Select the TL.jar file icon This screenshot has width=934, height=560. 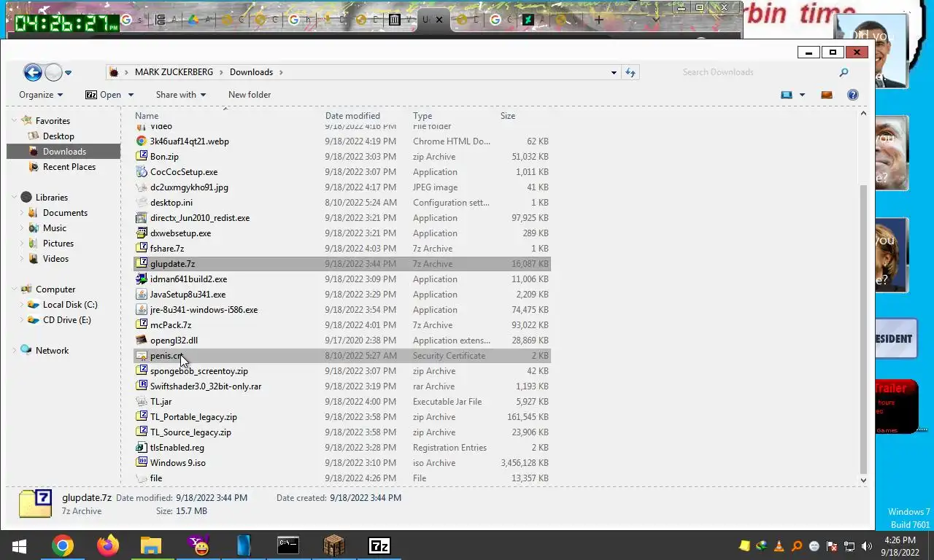(x=142, y=402)
